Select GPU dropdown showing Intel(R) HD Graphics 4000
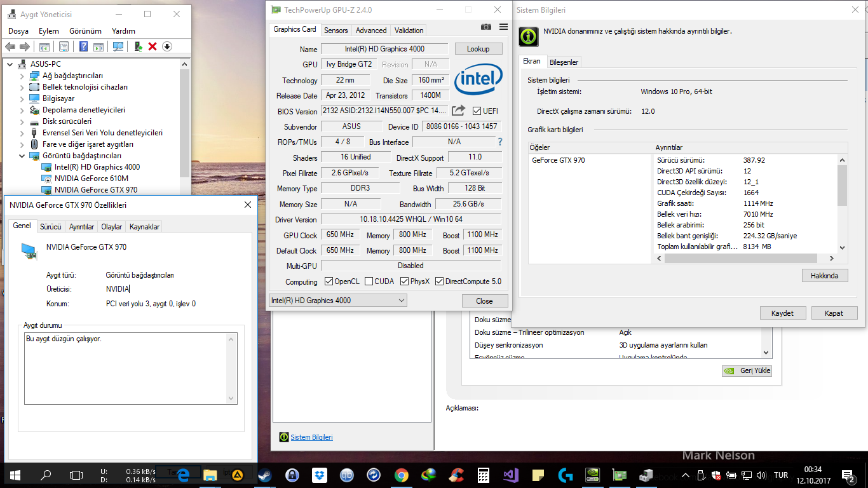868x488 pixels. click(337, 301)
